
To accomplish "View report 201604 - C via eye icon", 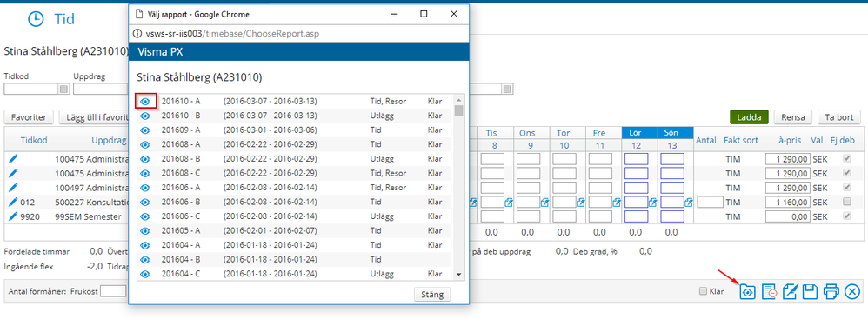I will coord(145,274).
